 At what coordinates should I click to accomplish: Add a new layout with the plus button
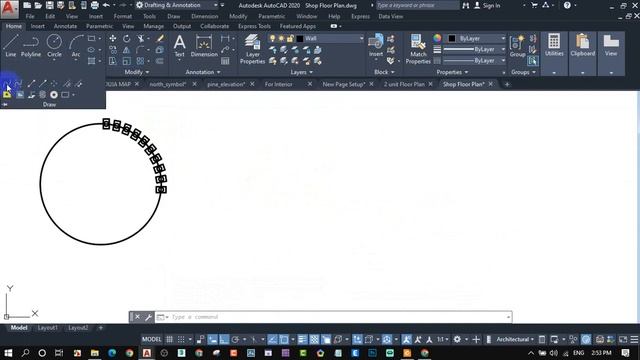click(x=101, y=328)
